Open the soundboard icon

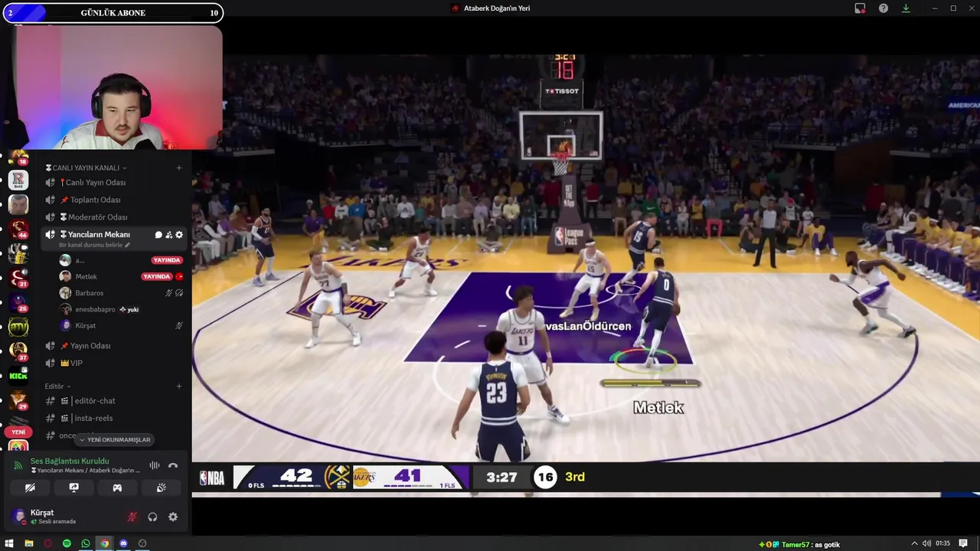click(x=161, y=487)
